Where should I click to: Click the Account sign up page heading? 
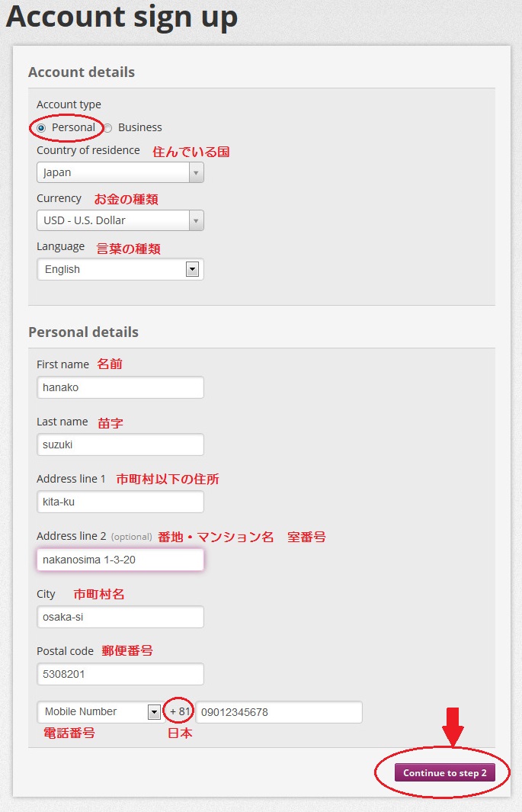122,17
